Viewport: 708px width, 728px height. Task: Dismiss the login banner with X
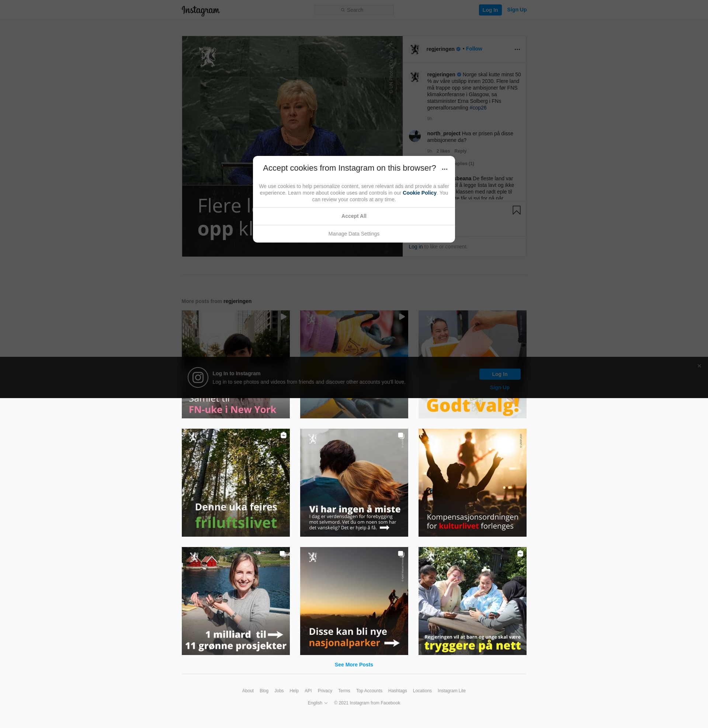click(x=699, y=366)
